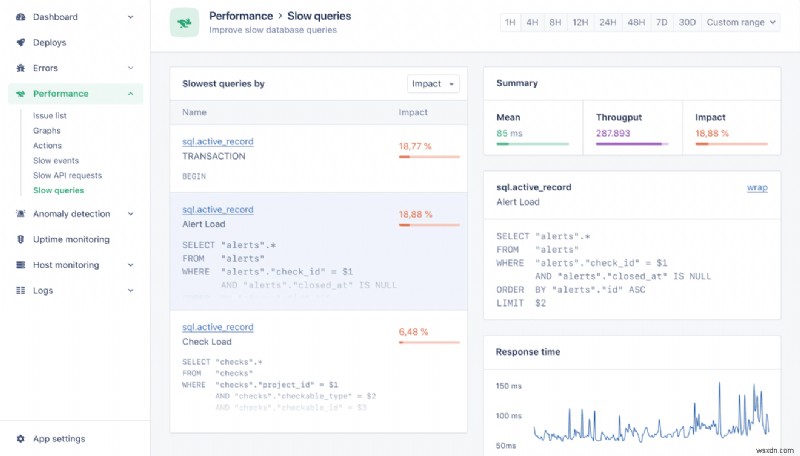Click the Performance breadcrumb link
This screenshot has height=456, width=800.
pos(241,16)
